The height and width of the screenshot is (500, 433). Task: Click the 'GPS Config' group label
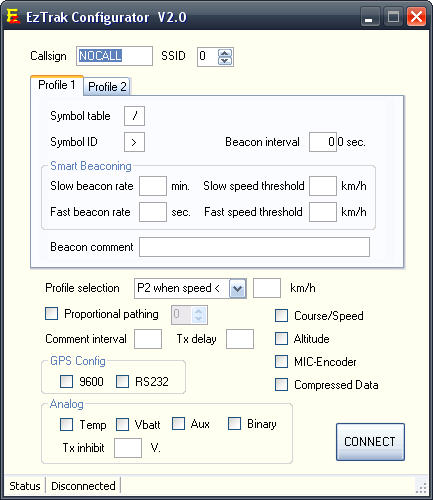tap(78, 361)
